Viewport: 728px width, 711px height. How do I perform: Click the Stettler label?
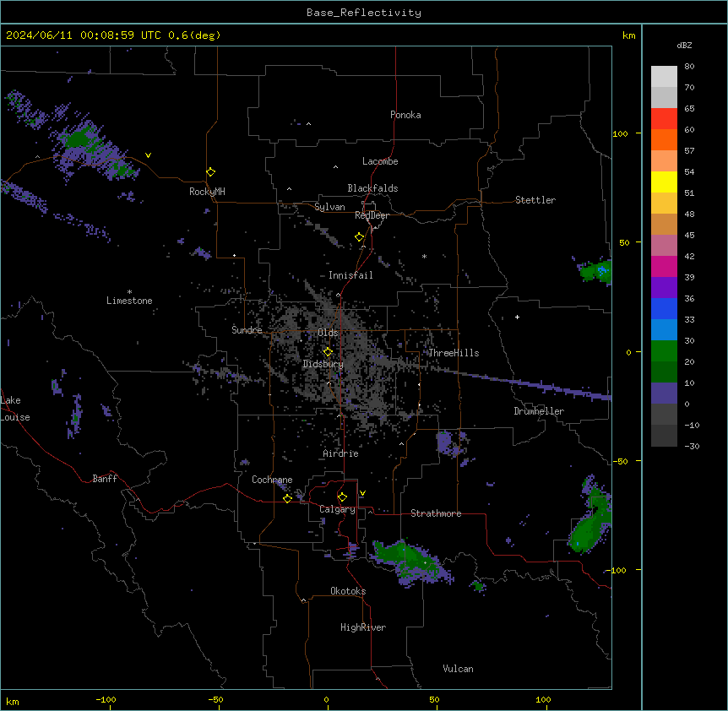(535, 200)
